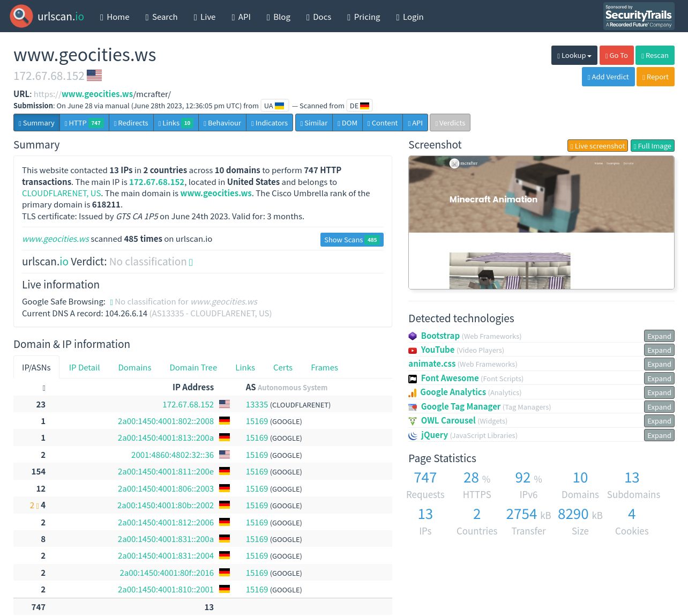The height and width of the screenshot is (616, 688).
Task: Open the Verdicts tab
Action: click(450, 123)
